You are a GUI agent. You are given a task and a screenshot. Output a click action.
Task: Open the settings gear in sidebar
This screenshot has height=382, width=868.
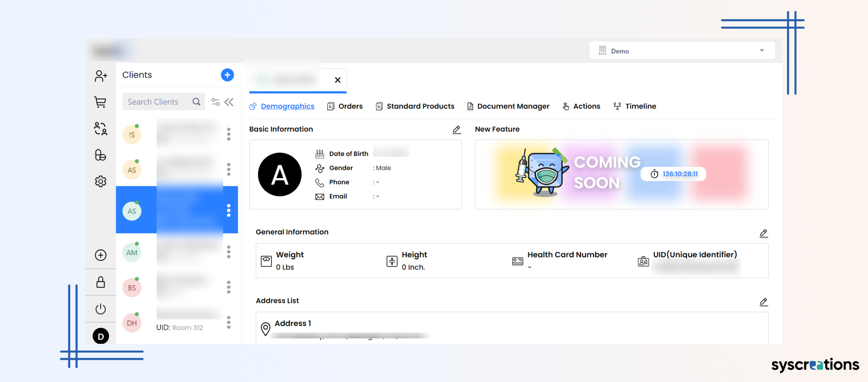click(x=101, y=181)
